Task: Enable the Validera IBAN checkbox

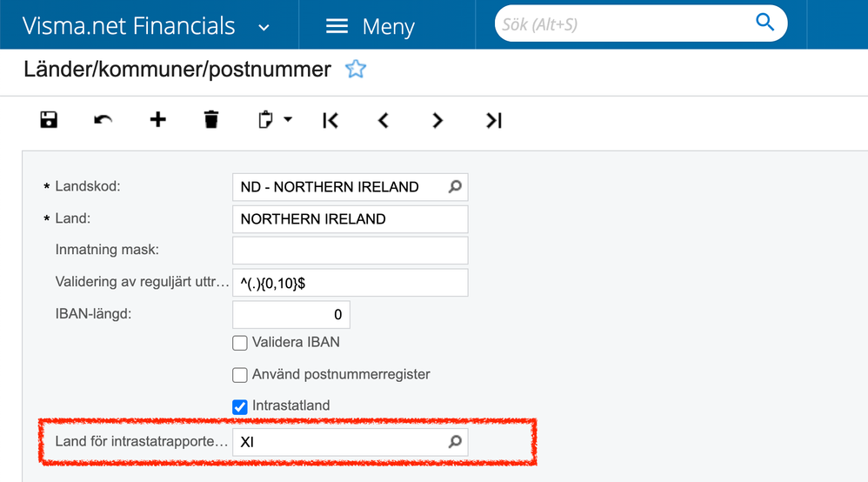Action: pos(240,343)
